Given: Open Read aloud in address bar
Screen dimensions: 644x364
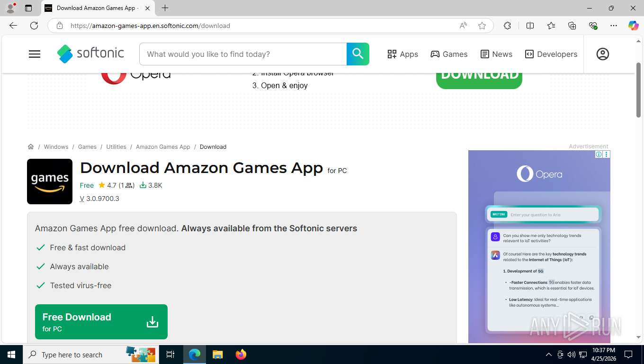Looking at the screenshot, I should tap(463, 26).
